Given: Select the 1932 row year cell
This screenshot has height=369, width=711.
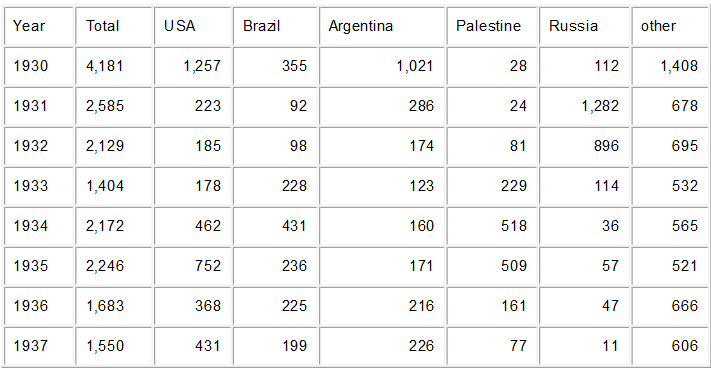Looking at the screenshot, I should 39,146.
